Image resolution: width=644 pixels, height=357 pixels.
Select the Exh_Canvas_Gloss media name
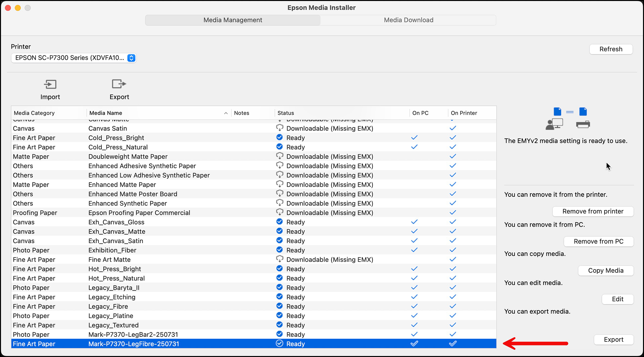(x=116, y=222)
